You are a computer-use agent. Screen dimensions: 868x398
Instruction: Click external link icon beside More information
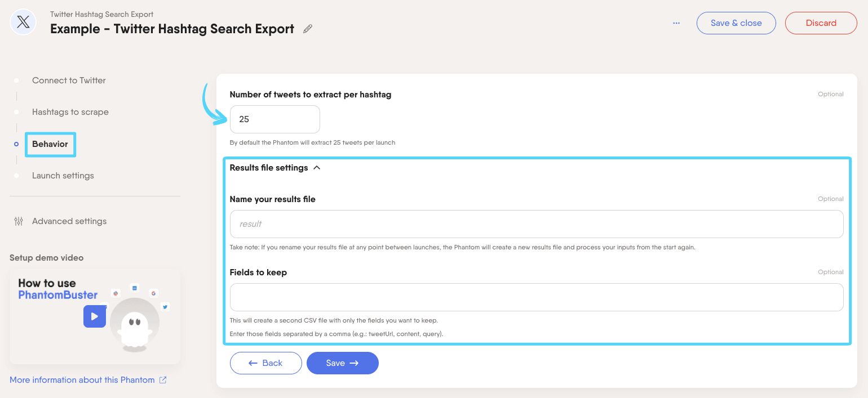[x=163, y=380]
